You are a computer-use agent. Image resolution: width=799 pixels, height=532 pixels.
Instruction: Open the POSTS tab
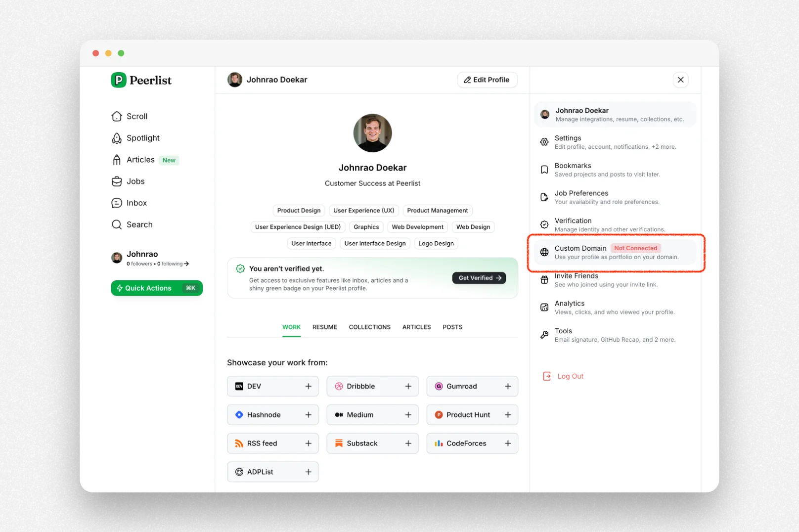(x=452, y=327)
